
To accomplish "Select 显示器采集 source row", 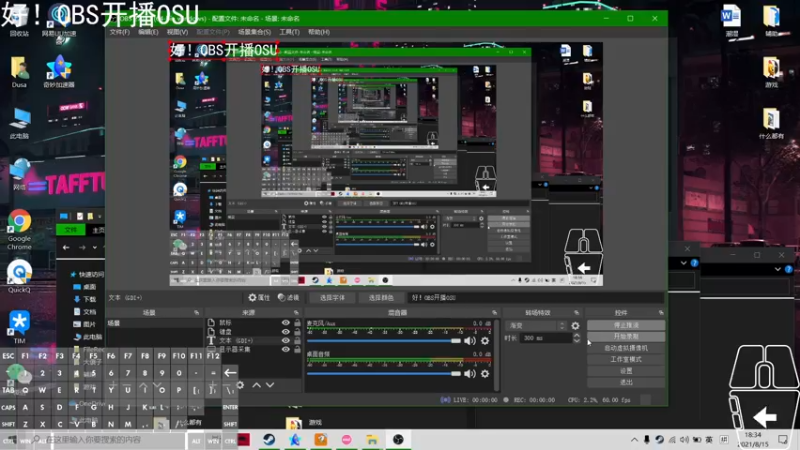I will [254, 349].
